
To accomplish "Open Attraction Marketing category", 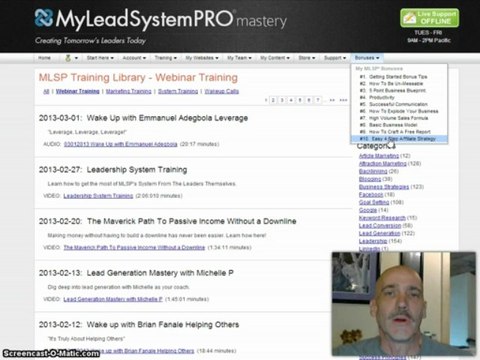I will tap(383, 163).
